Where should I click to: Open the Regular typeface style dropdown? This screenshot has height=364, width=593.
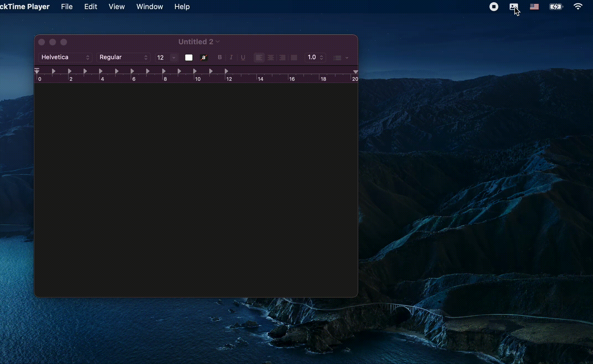(x=123, y=57)
